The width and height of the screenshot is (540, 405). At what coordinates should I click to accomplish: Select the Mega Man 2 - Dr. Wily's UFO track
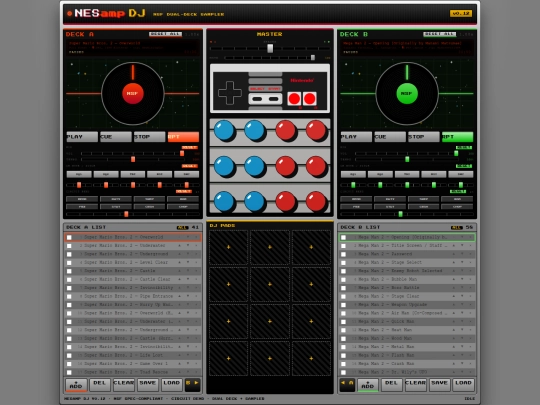point(407,372)
